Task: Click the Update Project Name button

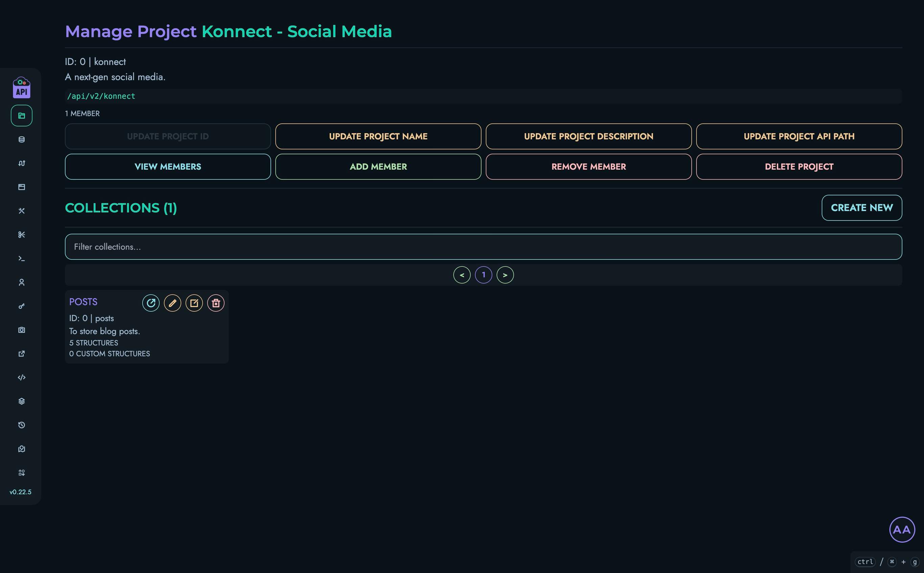Action: (378, 137)
